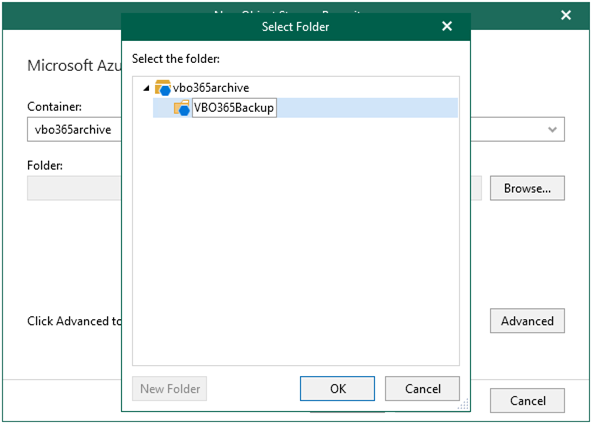Image resolution: width=591 pixels, height=423 pixels.
Task: Select the VBO365Backup folder name
Action: (234, 108)
